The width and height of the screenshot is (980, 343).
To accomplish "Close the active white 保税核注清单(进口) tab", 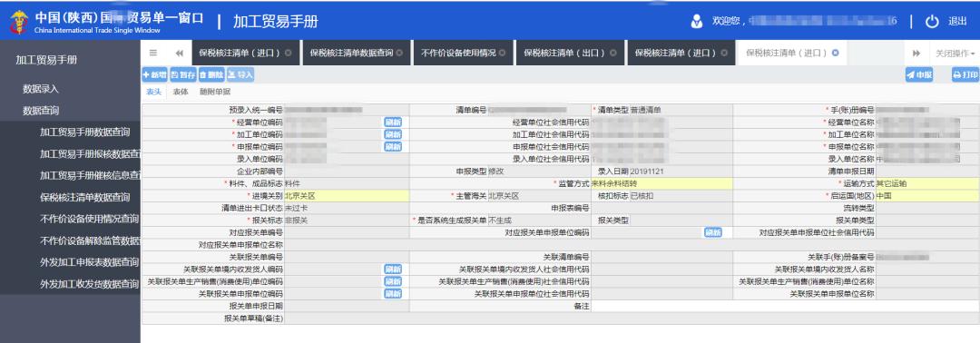I will click(x=835, y=54).
